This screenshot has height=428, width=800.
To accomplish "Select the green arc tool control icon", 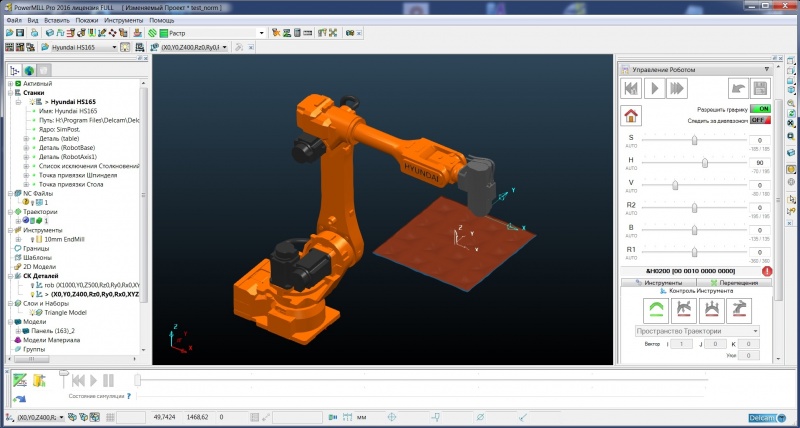I will click(x=656, y=311).
